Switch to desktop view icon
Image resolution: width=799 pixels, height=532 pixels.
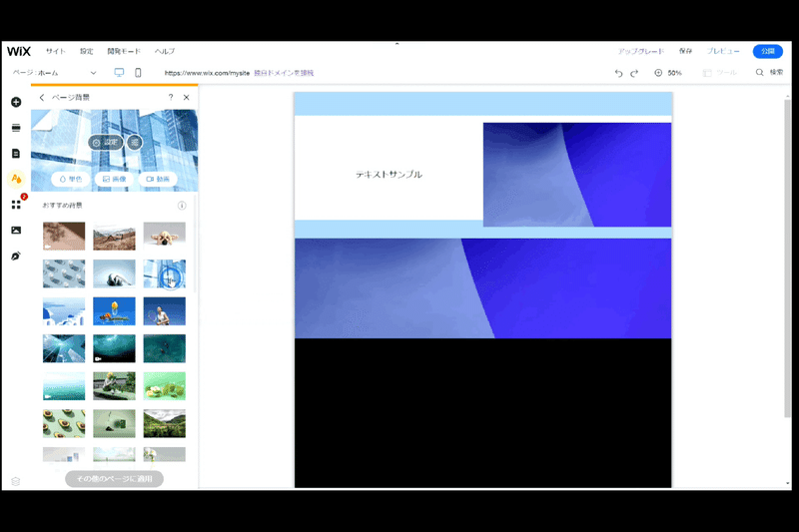[119, 72]
